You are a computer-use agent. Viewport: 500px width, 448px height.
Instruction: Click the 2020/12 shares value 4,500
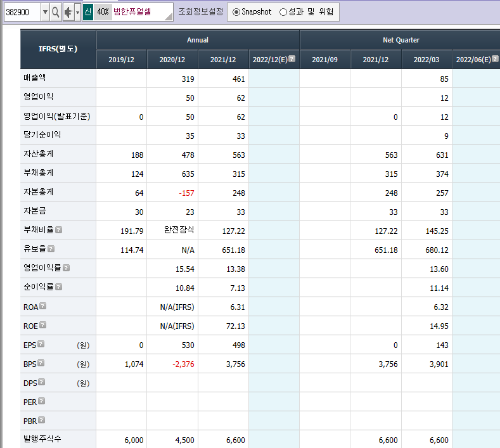tap(185, 440)
